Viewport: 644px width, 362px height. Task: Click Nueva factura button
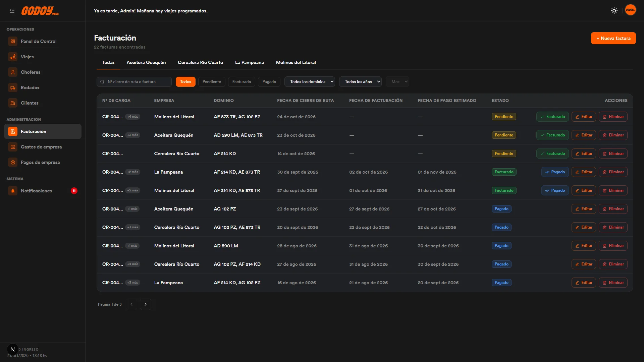point(613,38)
